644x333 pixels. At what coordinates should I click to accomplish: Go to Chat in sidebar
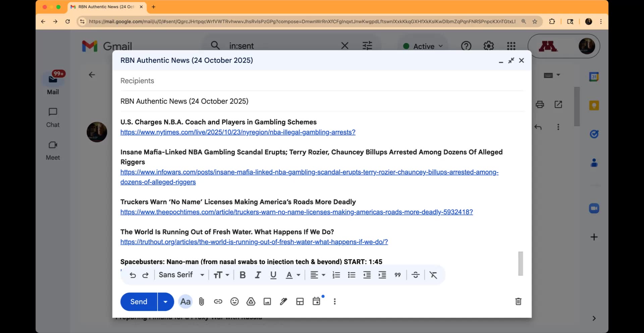coord(53,117)
